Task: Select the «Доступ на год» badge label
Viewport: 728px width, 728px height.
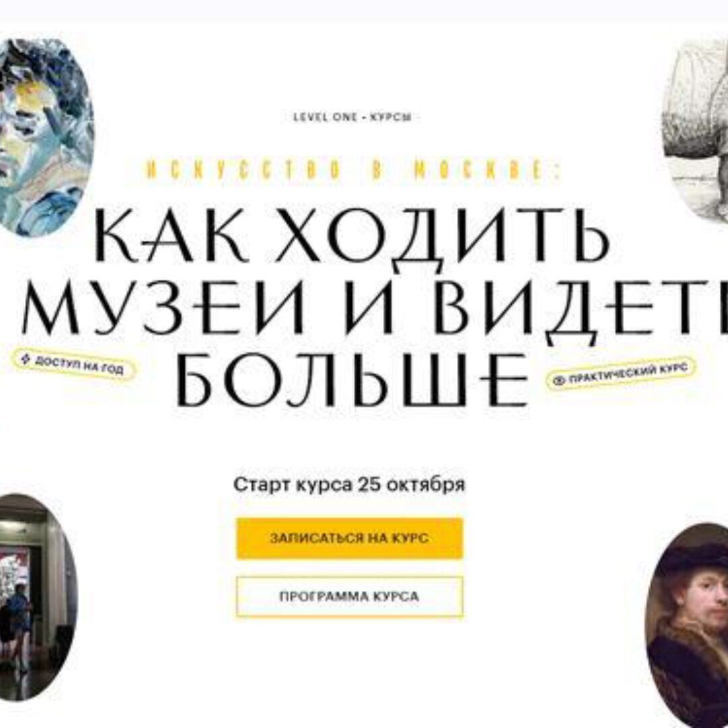Action: [x=80, y=365]
